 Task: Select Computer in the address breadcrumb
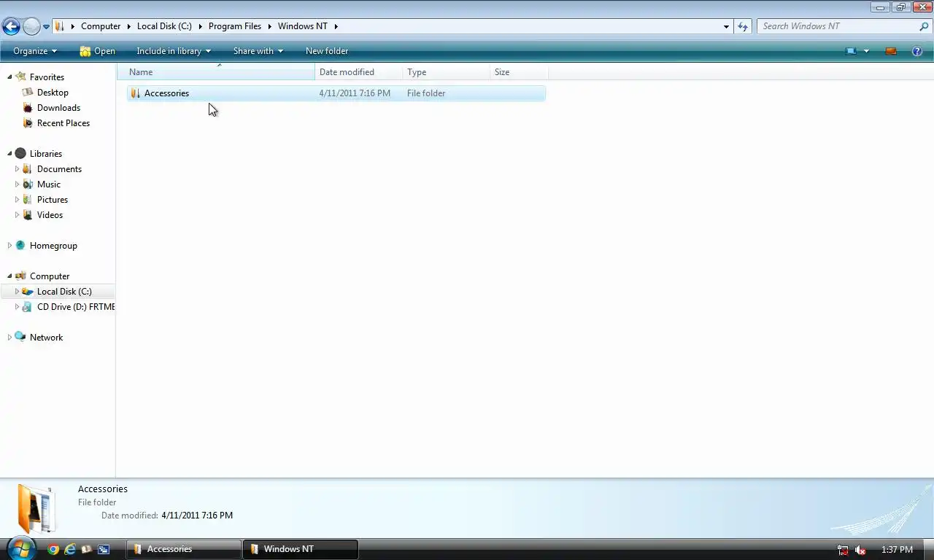(x=101, y=26)
